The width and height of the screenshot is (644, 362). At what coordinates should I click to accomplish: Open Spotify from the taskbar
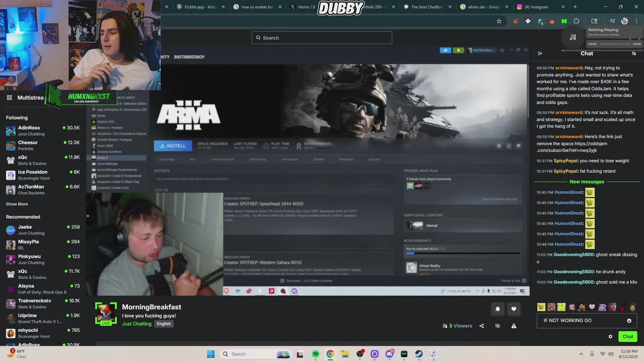pos(315,354)
